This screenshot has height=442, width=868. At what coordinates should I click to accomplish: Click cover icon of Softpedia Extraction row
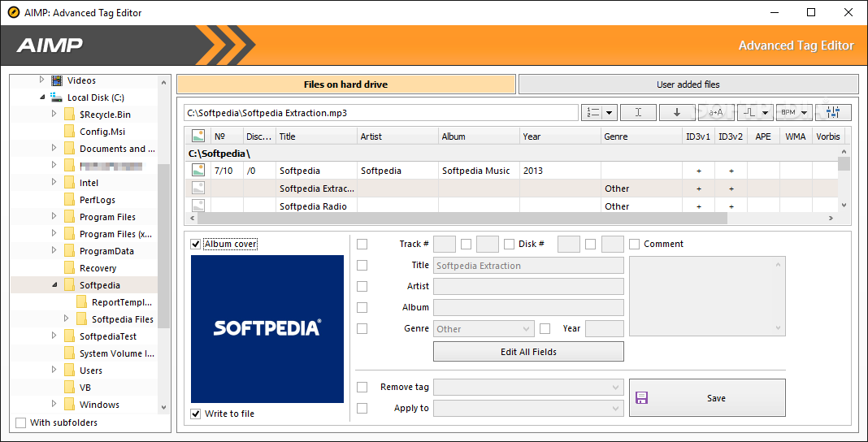point(198,188)
